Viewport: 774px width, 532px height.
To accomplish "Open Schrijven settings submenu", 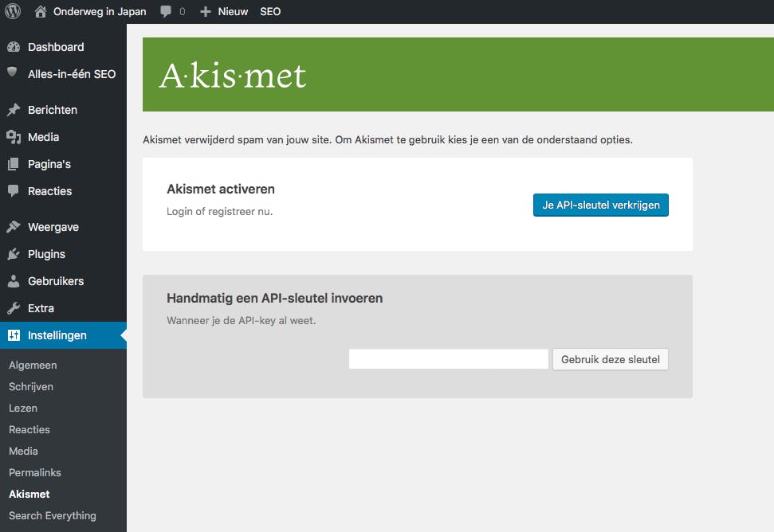I will [x=31, y=386].
